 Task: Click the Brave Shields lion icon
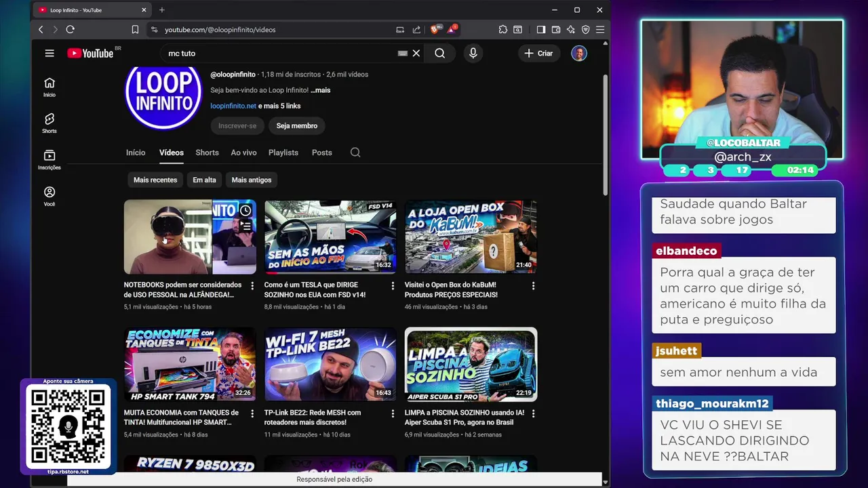435,29
